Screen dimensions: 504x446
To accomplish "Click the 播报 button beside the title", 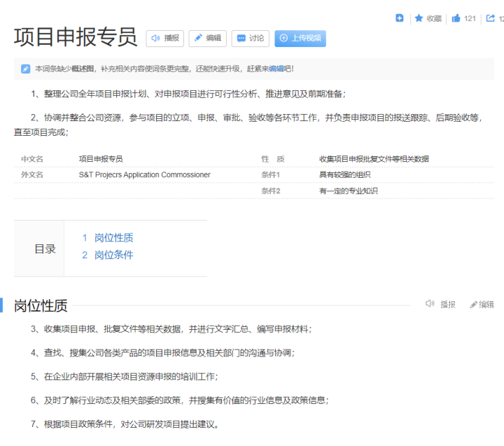I will (x=165, y=39).
